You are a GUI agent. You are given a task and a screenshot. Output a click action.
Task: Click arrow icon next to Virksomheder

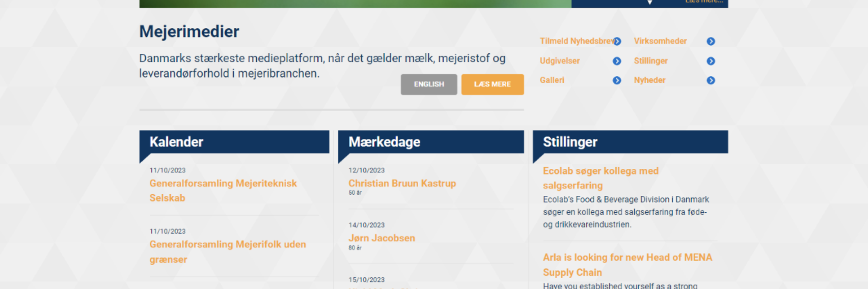(711, 42)
